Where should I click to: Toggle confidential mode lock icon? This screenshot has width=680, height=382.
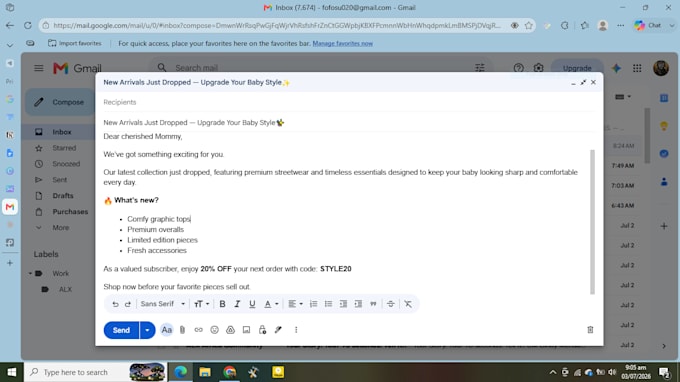coord(262,330)
